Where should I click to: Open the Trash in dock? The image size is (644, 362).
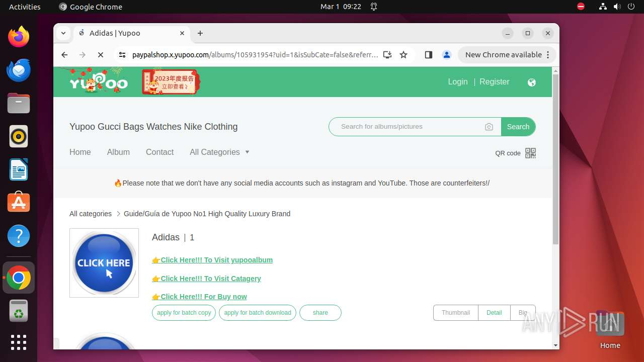click(19, 311)
